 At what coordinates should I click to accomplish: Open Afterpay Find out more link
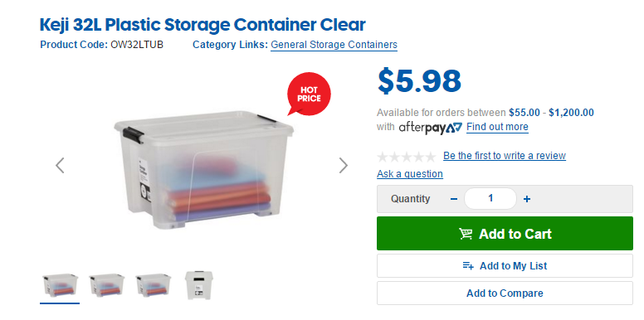[x=497, y=127]
